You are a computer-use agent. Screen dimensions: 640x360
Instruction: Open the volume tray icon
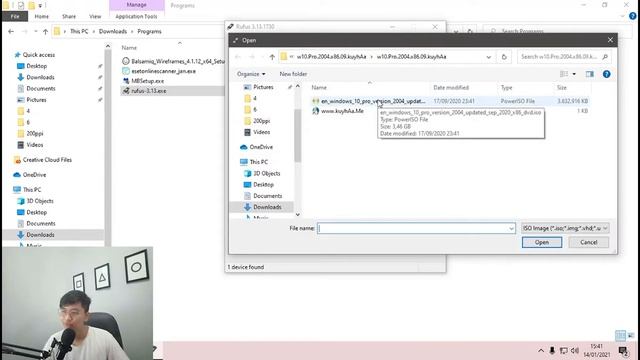(575, 351)
